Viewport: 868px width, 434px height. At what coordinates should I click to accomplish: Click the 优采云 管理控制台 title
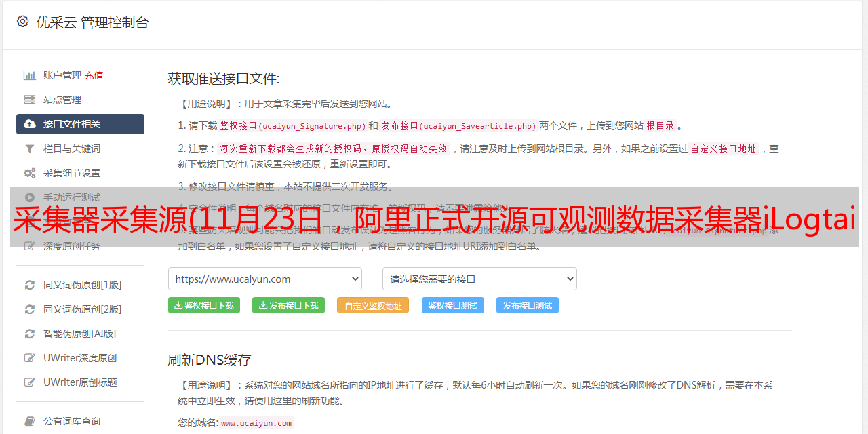coord(92,22)
